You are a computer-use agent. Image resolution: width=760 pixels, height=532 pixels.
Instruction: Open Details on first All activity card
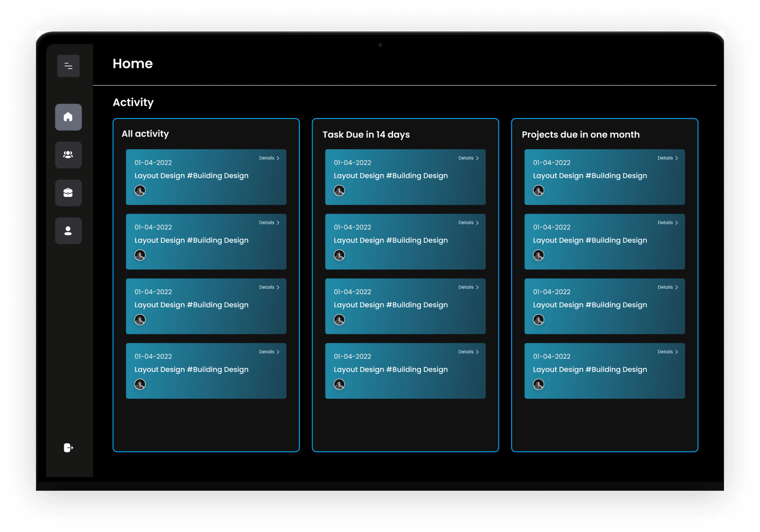pos(269,158)
